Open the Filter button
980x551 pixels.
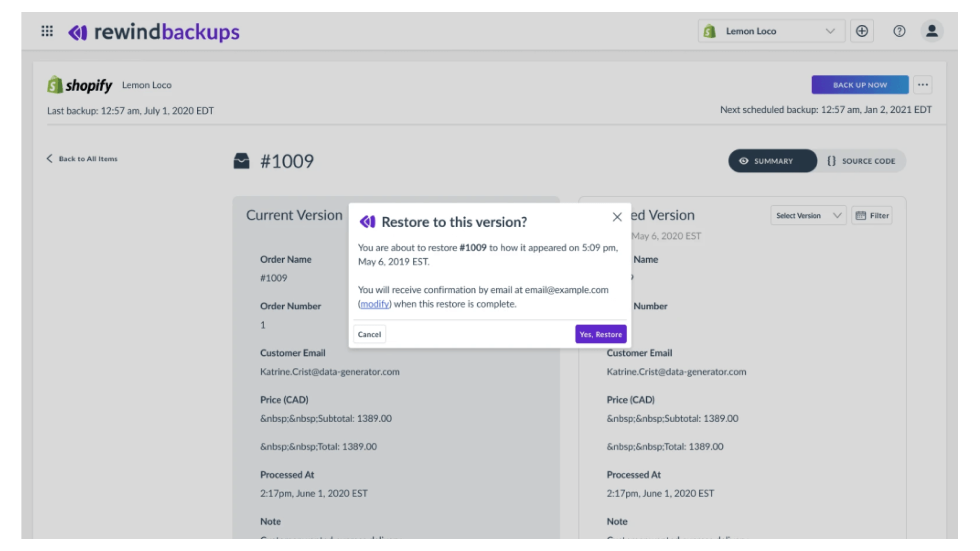click(x=872, y=216)
